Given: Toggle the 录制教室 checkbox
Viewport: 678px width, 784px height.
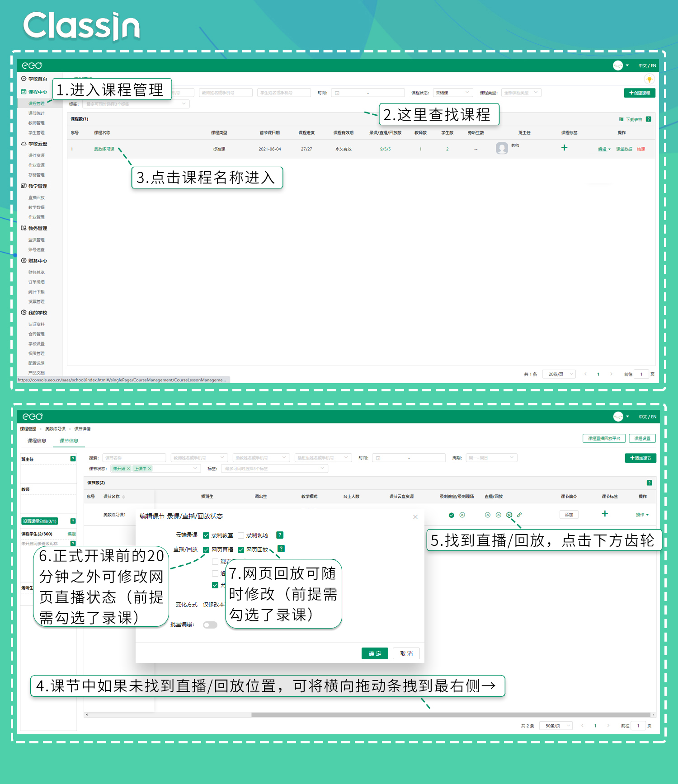Looking at the screenshot, I should click(206, 535).
